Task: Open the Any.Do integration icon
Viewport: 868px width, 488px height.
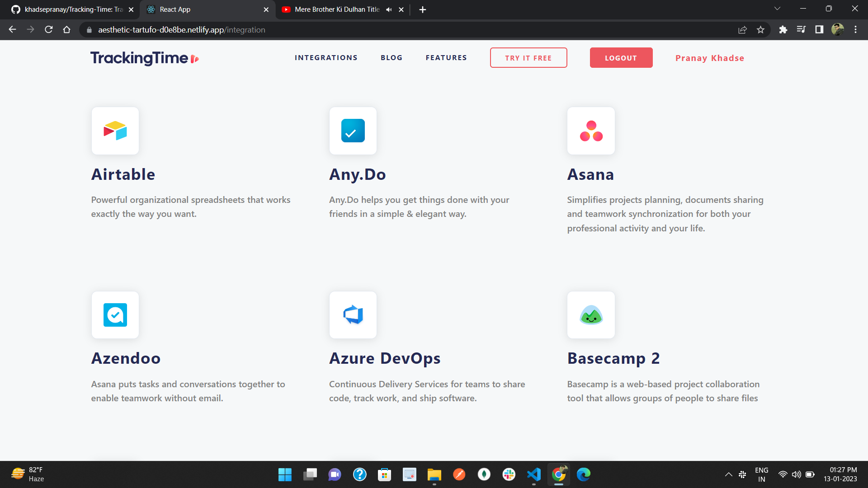Action: [353, 131]
